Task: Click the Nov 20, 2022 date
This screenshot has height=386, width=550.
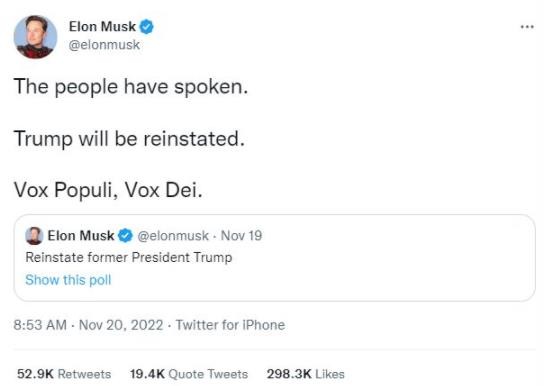Action: 121,325
